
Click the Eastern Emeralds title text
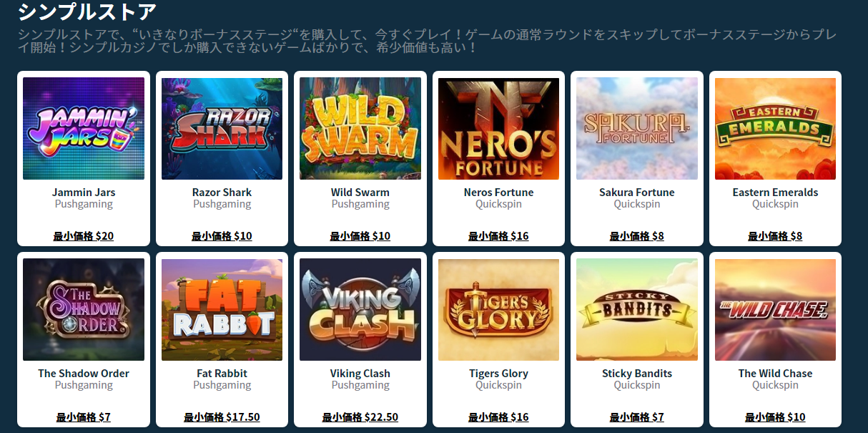pyautogui.click(x=775, y=193)
